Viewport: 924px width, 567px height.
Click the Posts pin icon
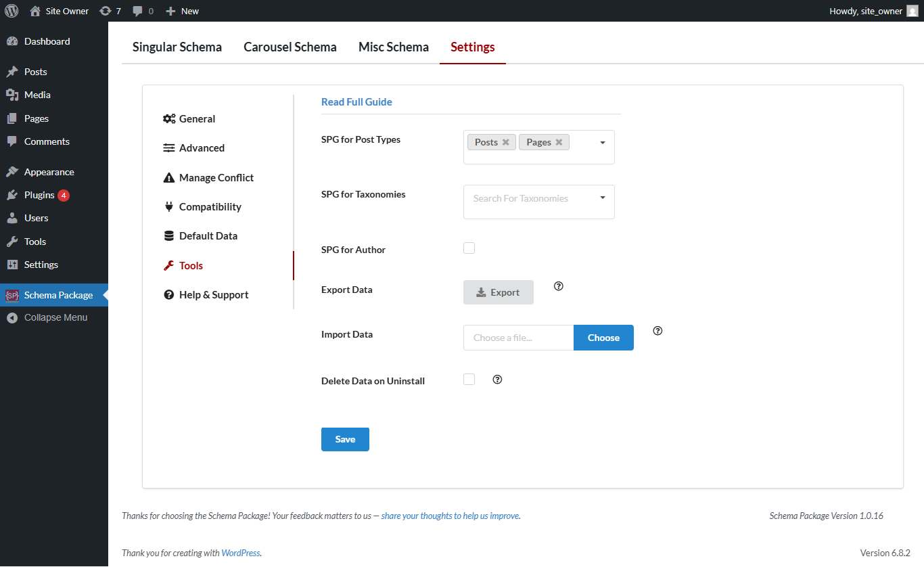12,72
